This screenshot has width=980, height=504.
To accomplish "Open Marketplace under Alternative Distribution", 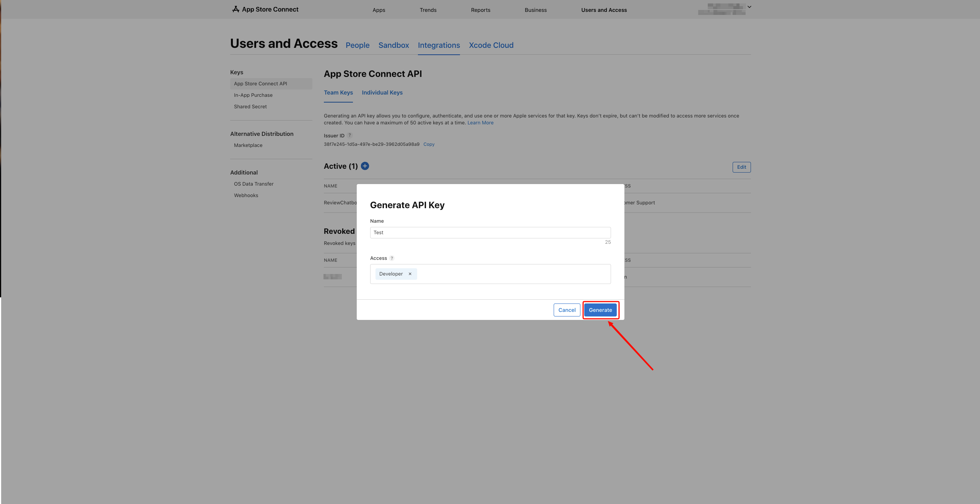I will pos(248,145).
